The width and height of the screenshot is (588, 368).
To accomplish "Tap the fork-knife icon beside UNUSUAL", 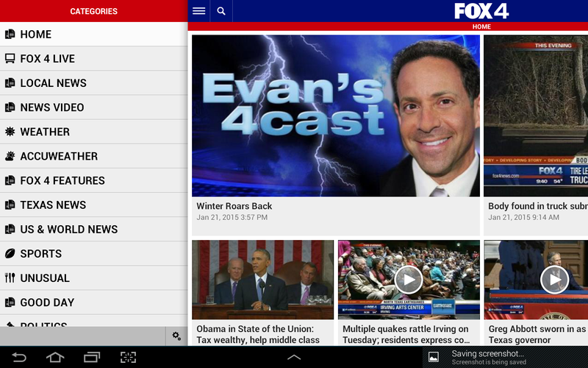I will point(10,278).
